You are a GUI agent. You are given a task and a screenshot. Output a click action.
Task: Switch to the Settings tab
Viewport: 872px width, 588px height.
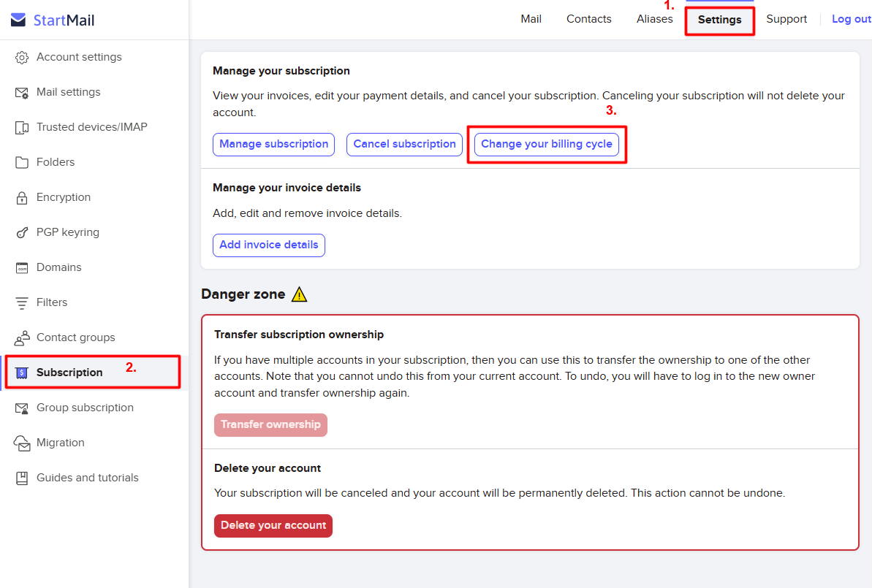coord(719,19)
